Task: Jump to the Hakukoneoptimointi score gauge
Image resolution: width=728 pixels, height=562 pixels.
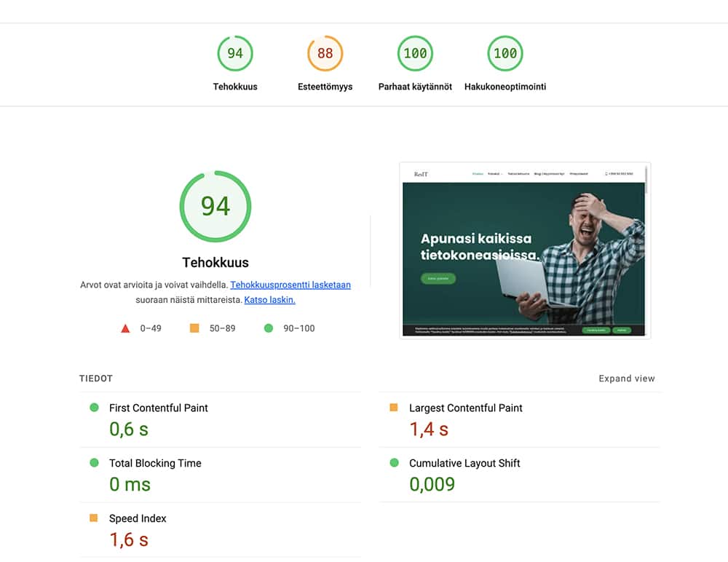Action: click(x=505, y=53)
